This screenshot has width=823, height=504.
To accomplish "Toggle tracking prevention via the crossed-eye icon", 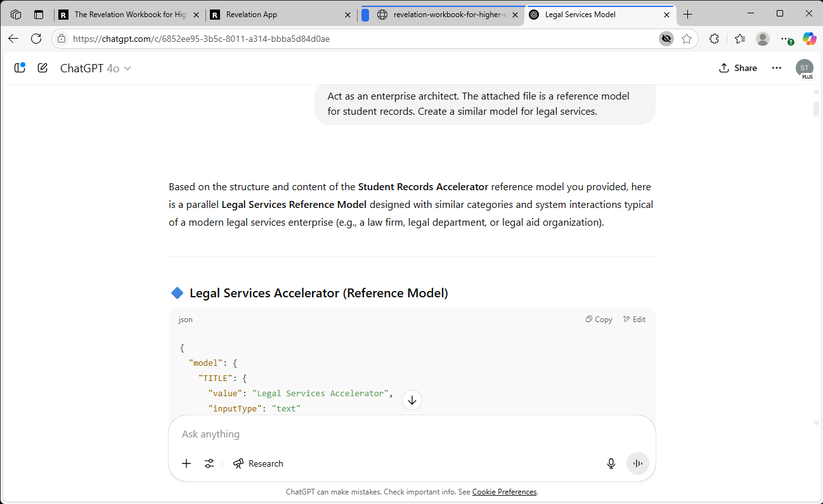I will (x=666, y=39).
